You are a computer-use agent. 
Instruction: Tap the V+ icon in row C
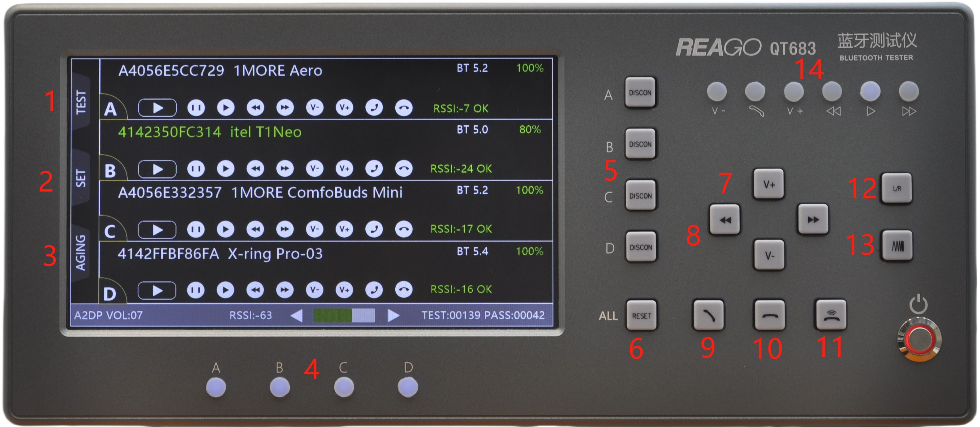pyautogui.click(x=344, y=229)
